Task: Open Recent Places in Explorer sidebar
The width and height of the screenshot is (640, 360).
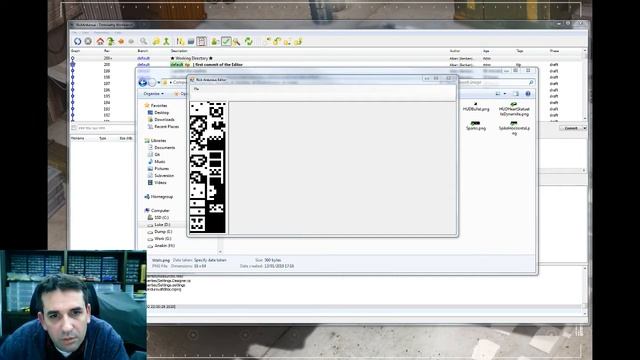Action: pyautogui.click(x=167, y=127)
